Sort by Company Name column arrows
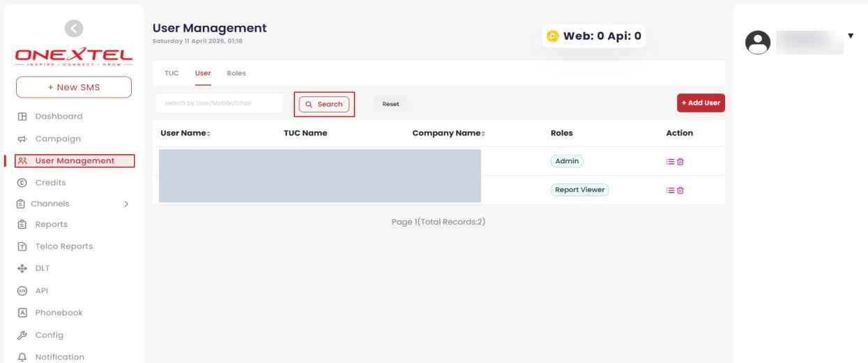The height and width of the screenshot is (363, 868). (483, 133)
